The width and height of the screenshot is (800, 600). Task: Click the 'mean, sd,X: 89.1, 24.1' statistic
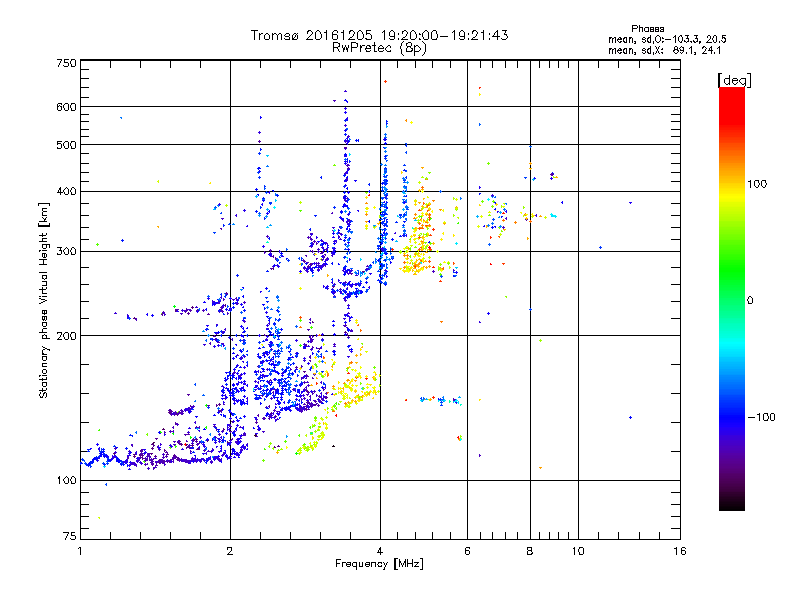pyautogui.click(x=664, y=51)
